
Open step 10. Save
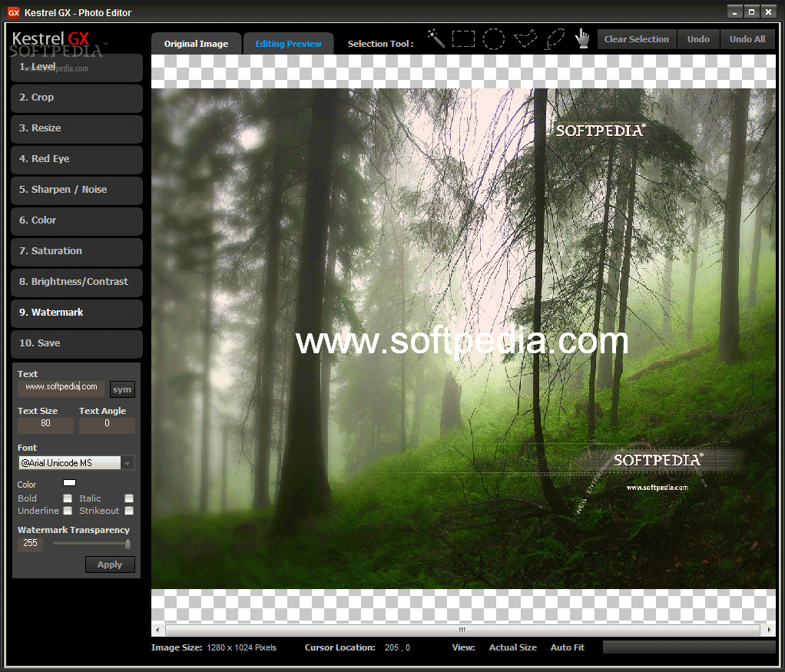[x=77, y=343]
